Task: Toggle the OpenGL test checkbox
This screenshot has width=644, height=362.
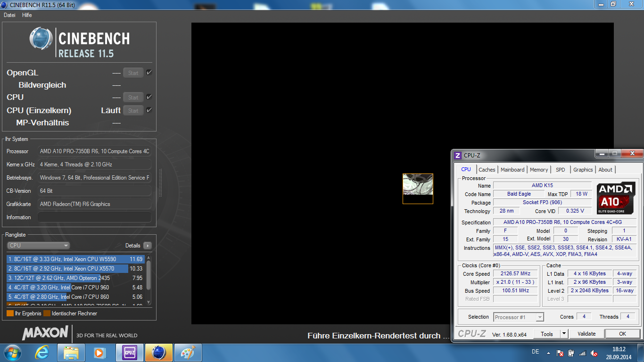Action: (x=149, y=72)
